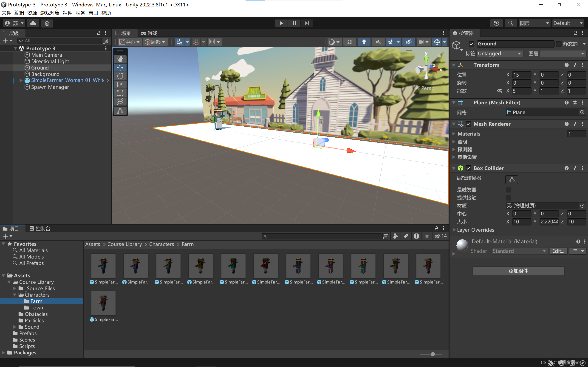588x367 pixels.
Task: Click the undo history icon
Action: (496, 23)
